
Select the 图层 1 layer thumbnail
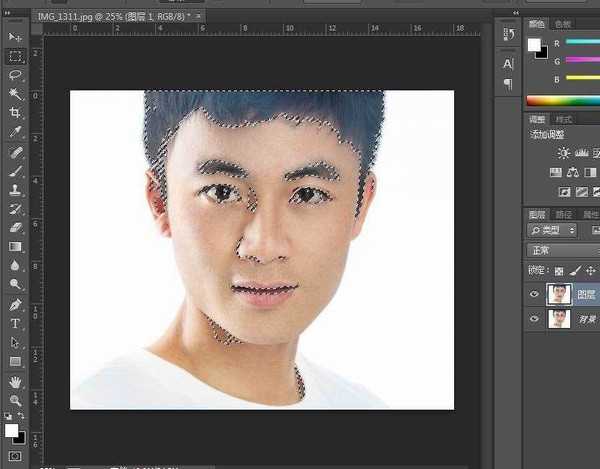[559, 294]
